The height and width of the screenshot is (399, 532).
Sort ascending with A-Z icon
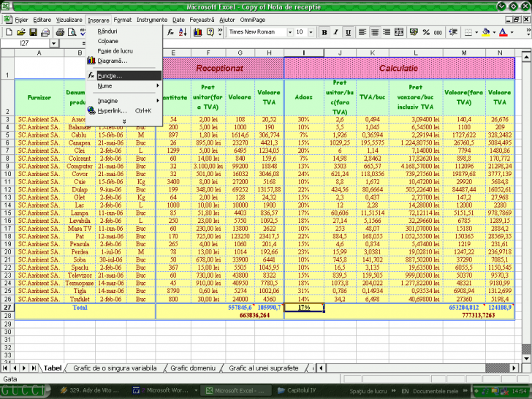click(183, 32)
